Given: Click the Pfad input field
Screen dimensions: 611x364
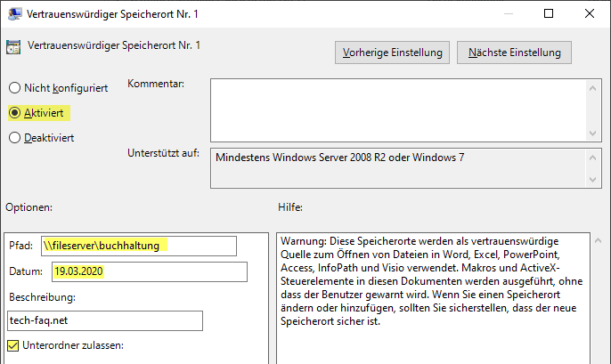Looking at the screenshot, I should pos(139,246).
